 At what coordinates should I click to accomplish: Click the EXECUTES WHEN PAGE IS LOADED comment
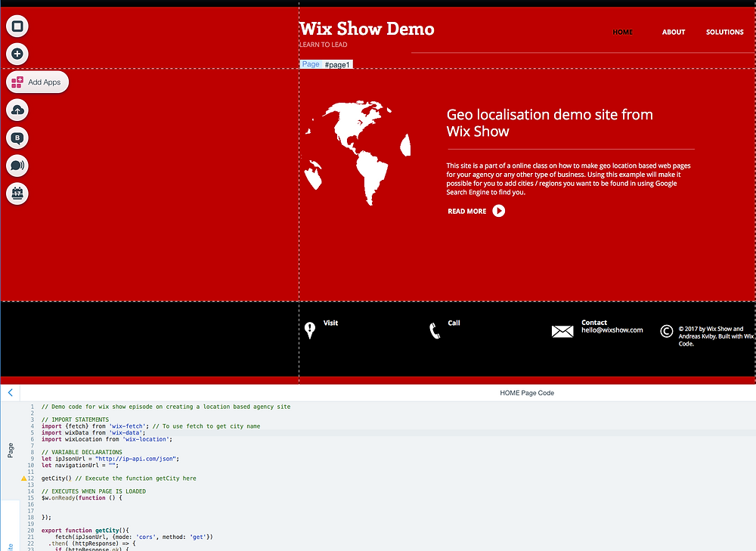tap(94, 491)
